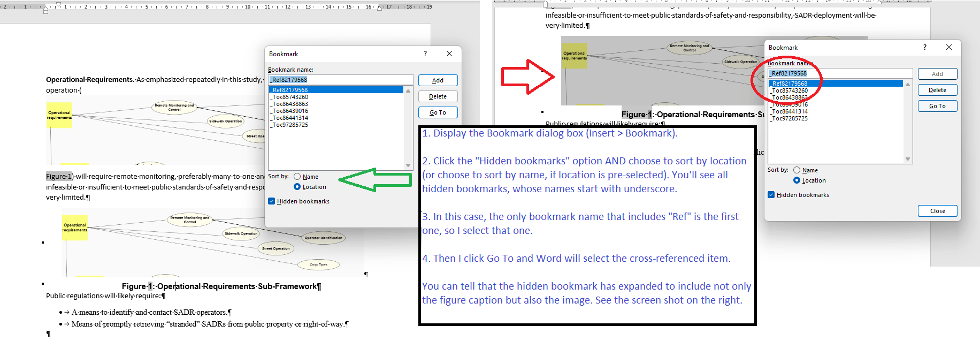Click yellow 'Operational requirements' node in upper left diagram
Screen dimensions: 980x356
(x=59, y=115)
